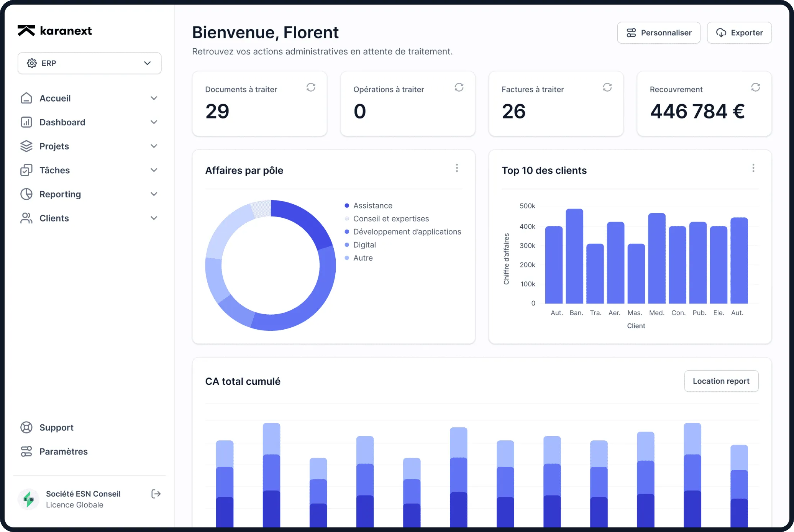Click the logout arrow next to Société ESN Conseil
This screenshot has height=532, width=794.
(x=156, y=494)
